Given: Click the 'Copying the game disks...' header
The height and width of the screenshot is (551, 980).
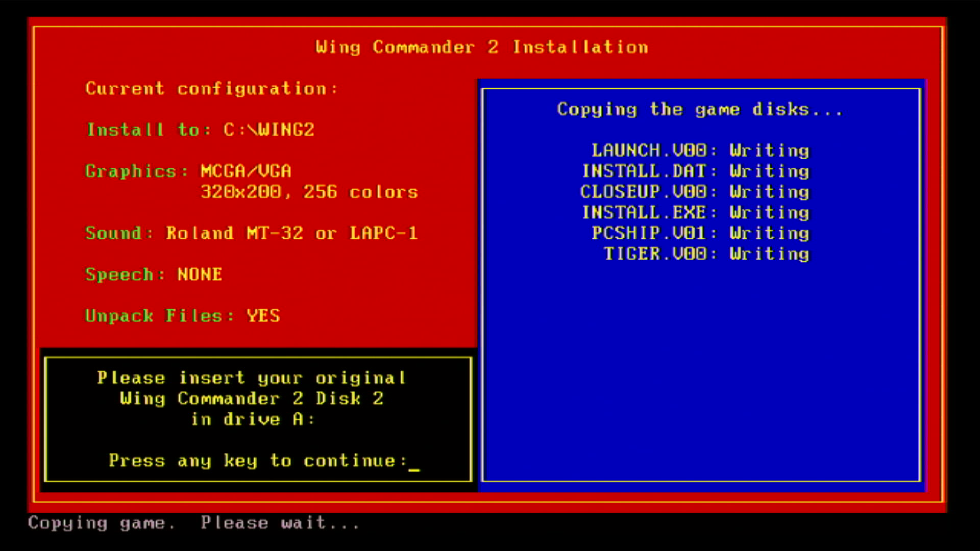Looking at the screenshot, I should [699, 110].
